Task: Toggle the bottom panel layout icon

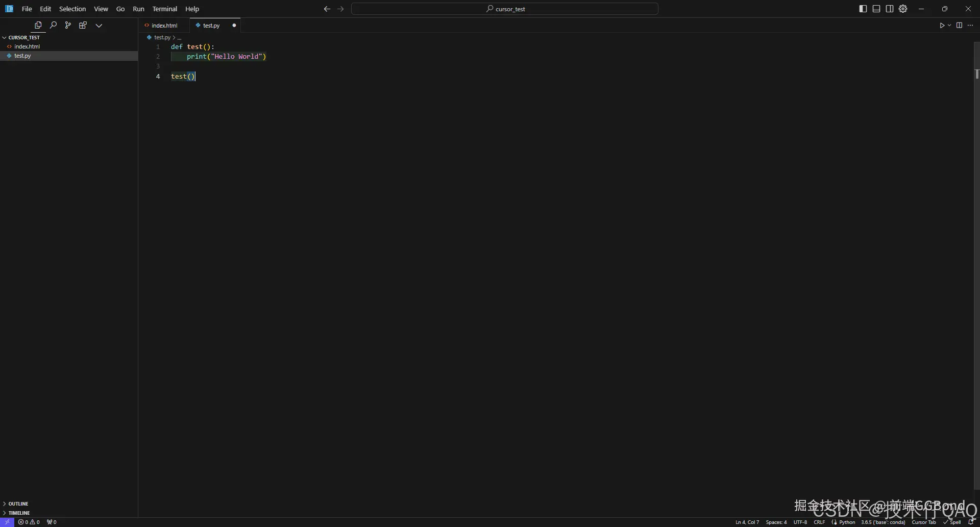Action: tap(876, 9)
